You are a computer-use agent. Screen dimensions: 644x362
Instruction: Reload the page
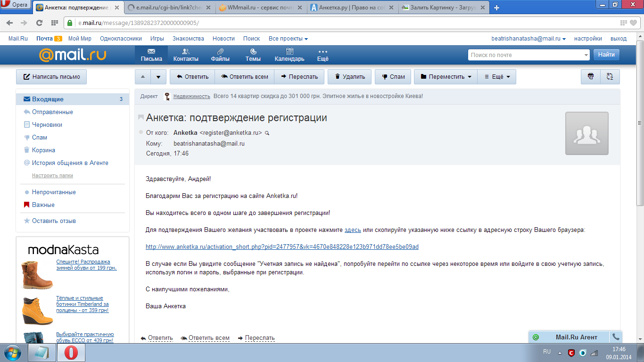point(40,23)
